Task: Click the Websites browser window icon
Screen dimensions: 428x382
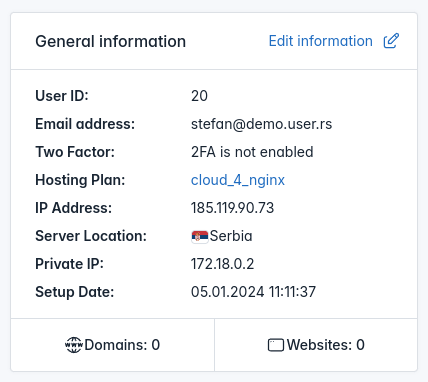Action: tap(276, 345)
